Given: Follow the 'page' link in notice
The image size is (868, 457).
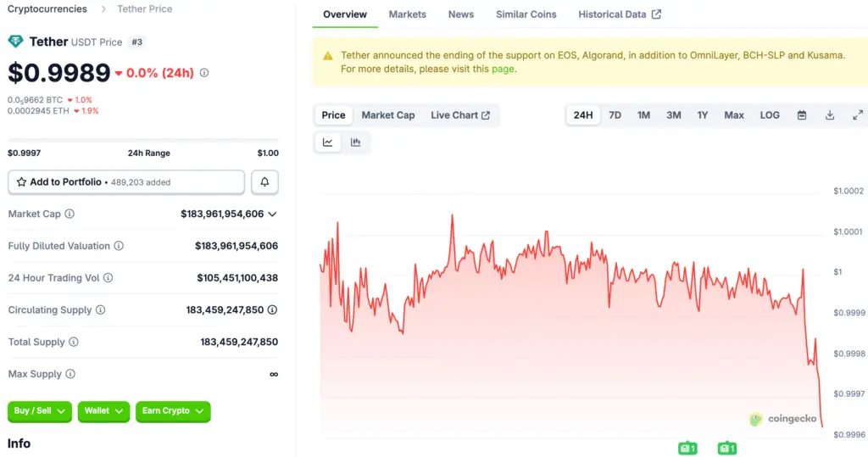Looking at the screenshot, I should click(503, 69).
